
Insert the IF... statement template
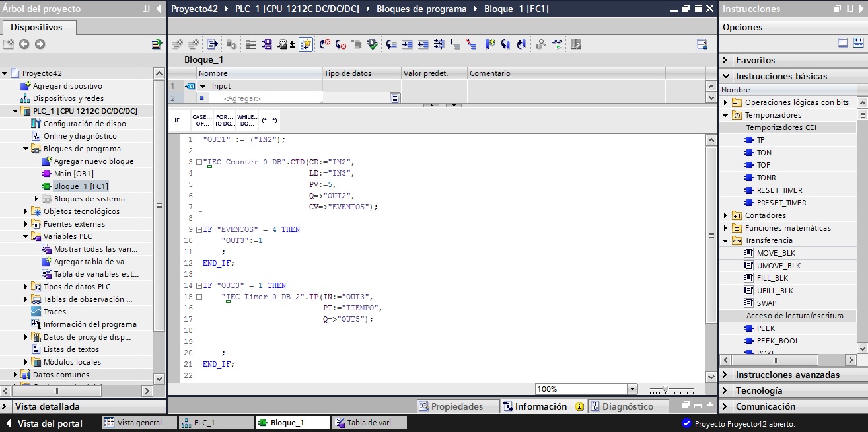180,120
